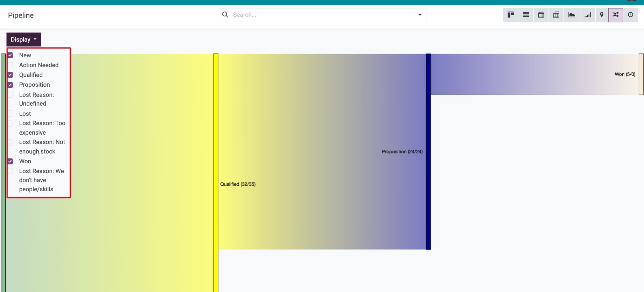Screen dimensions: 644x292
Task: Click the dark blue Proposition node bar
Action: (x=428, y=151)
